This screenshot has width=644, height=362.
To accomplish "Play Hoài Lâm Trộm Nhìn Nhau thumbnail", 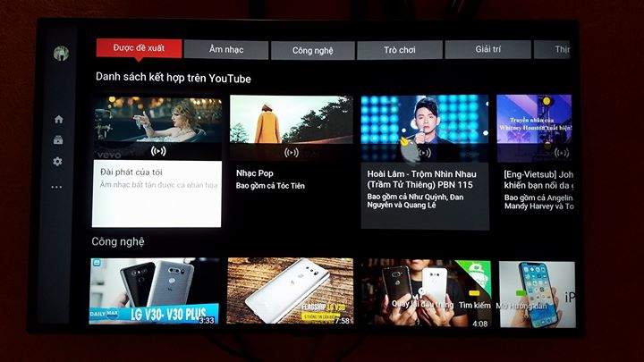I will [425, 129].
